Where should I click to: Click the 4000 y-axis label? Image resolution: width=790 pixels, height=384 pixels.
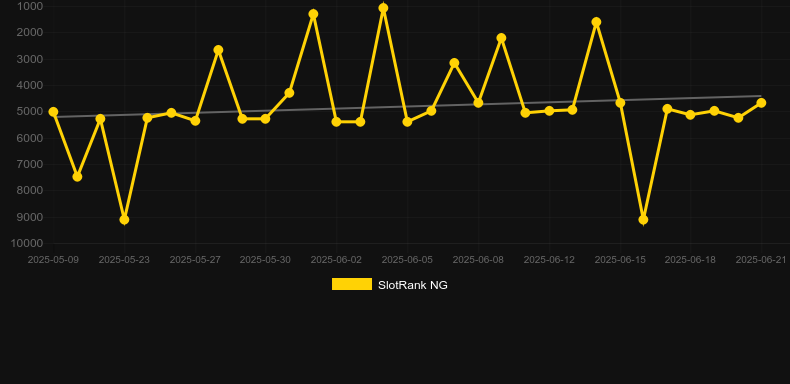[x=30, y=85]
